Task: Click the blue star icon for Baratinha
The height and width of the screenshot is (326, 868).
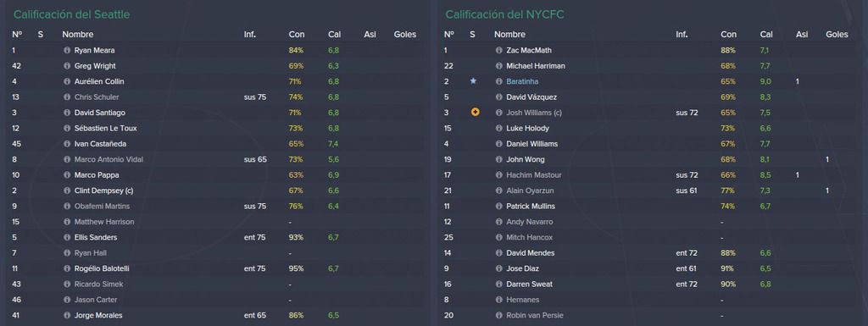Action: 473,80
